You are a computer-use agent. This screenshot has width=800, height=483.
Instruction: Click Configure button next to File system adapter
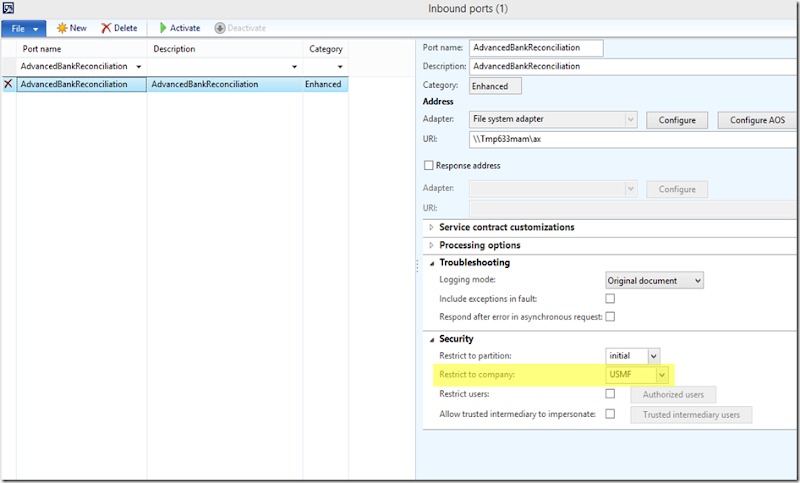tap(676, 120)
